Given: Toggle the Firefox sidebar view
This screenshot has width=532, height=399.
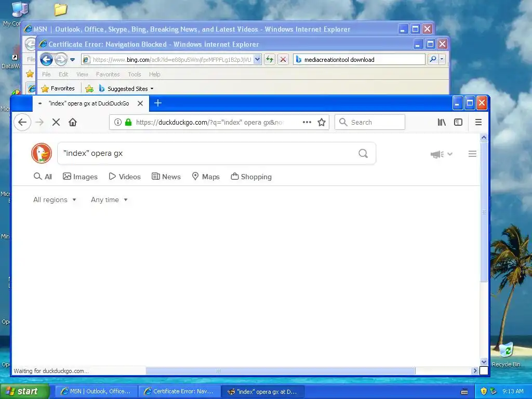Looking at the screenshot, I should pyautogui.click(x=458, y=122).
